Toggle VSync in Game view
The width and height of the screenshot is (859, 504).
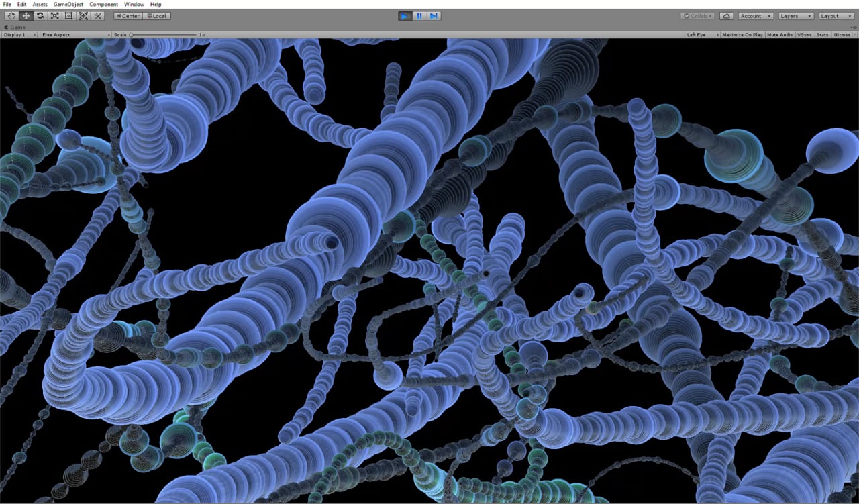(804, 34)
